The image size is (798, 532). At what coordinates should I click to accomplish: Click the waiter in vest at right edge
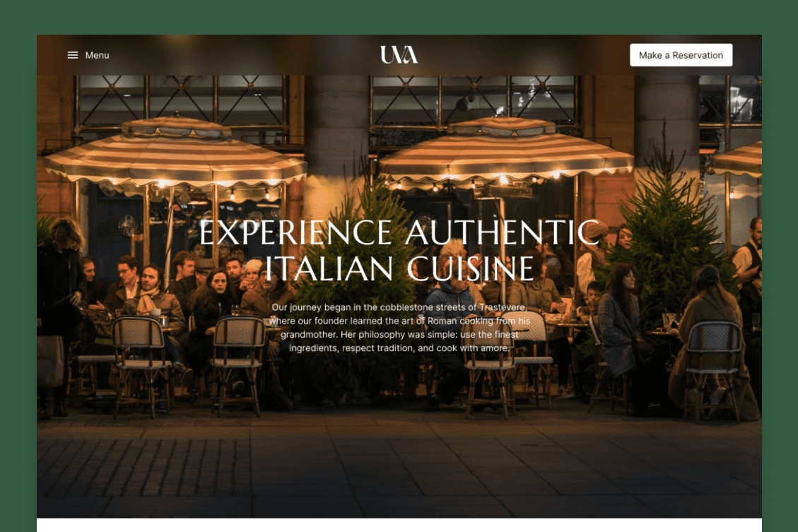pyautogui.click(x=749, y=264)
